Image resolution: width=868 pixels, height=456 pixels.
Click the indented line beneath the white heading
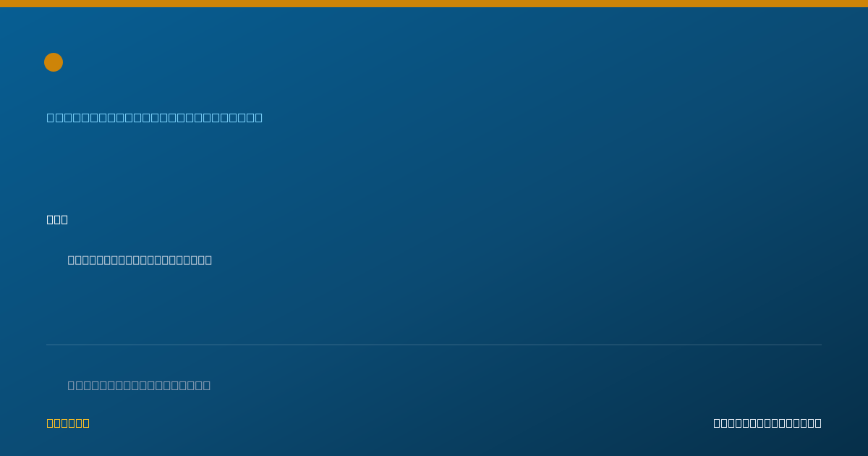click(140, 260)
